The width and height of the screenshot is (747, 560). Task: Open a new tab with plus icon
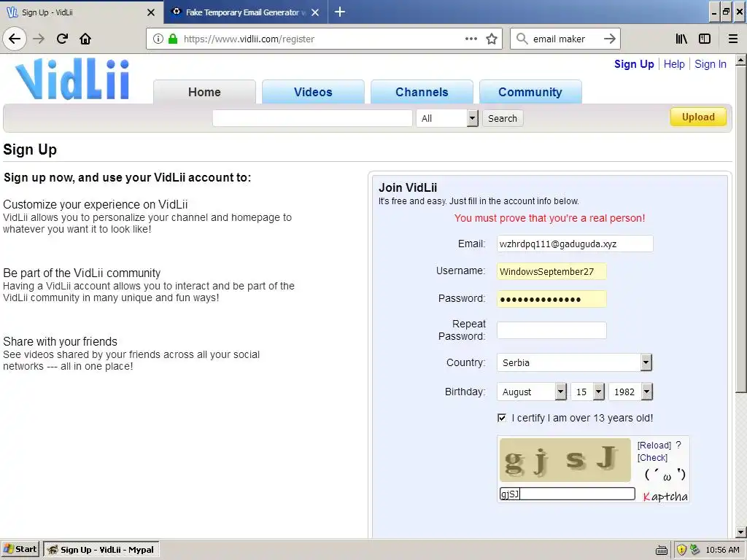340,12
